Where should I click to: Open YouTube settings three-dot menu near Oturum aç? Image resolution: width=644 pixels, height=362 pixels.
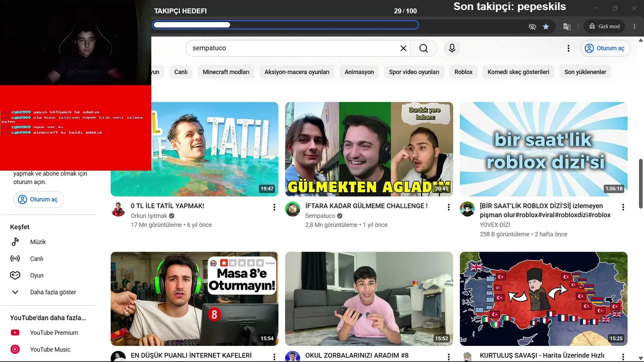(569, 48)
